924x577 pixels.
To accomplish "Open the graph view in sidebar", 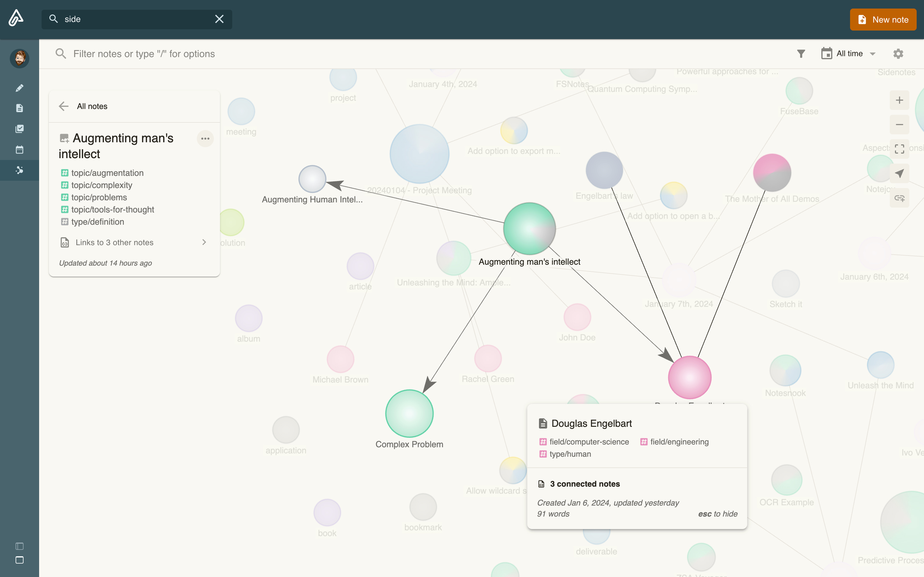I will pyautogui.click(x=20, y=170).
